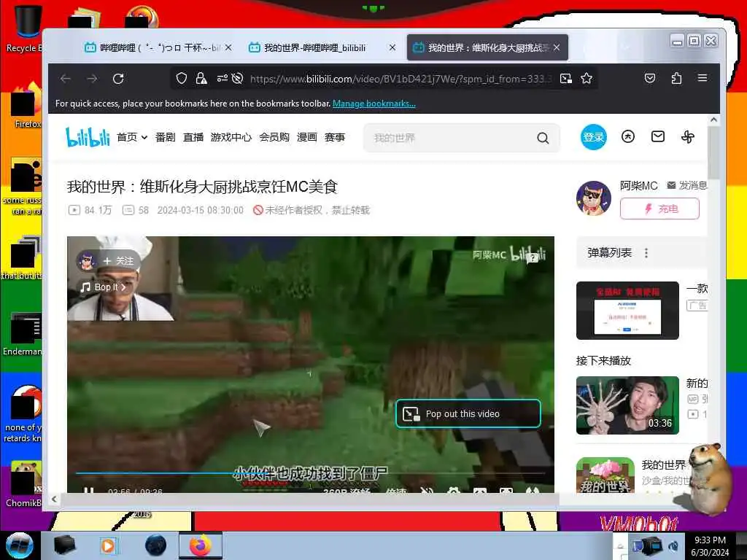Open the tracking protection shield icon
Viewport: 747px width, 560px height.
(182, 79)
